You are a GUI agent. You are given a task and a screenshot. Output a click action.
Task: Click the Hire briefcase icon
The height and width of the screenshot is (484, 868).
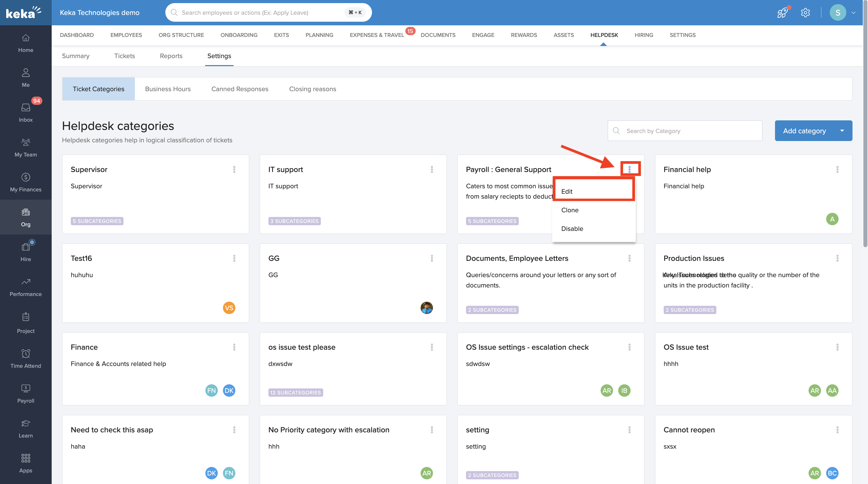(26, 247)
